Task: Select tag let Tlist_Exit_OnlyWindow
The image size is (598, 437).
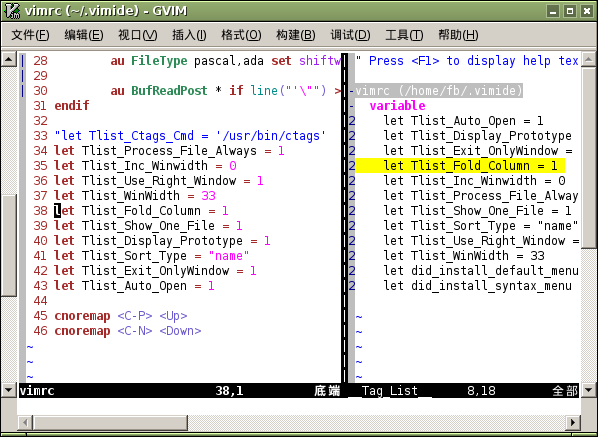Action: (478, 151)
